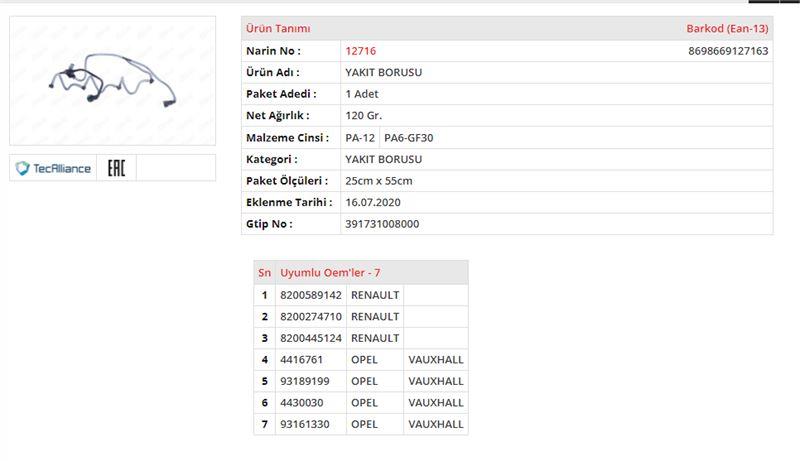Select OEM number 4430030
Image resolution: width=800 pixels, height=461 pixels.
tap(302, 402)
